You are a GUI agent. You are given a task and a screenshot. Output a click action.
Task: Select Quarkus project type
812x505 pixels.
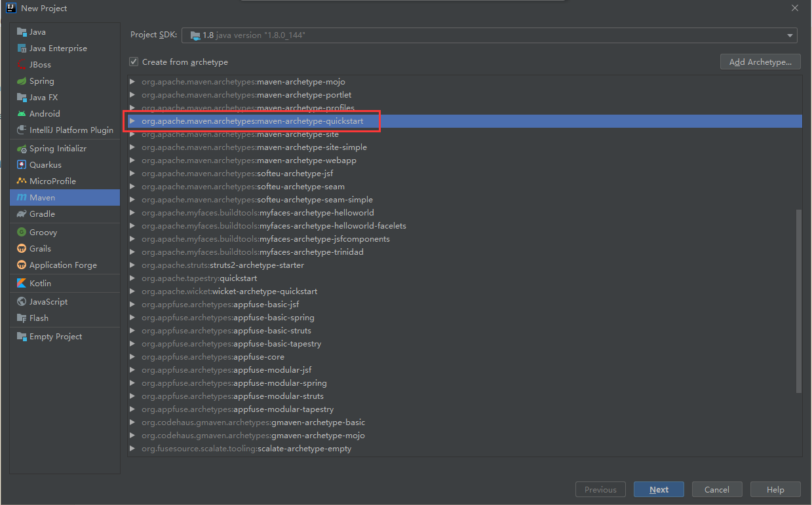pos(65,165)
